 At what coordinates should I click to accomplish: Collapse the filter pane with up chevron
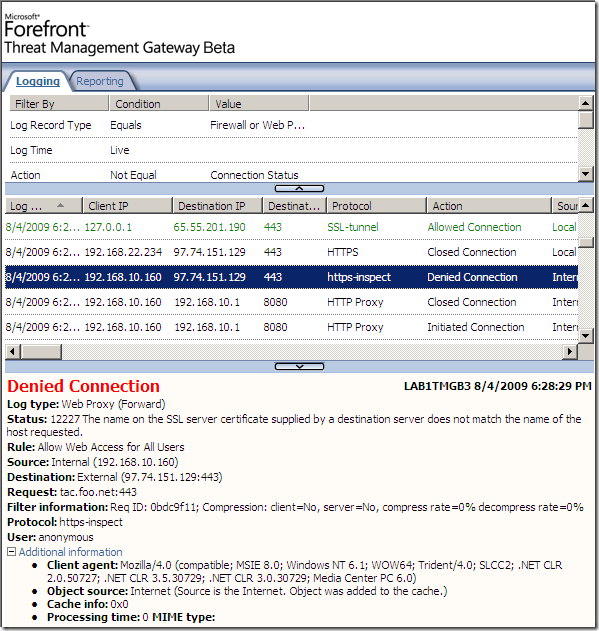click(x=299, y=188)
